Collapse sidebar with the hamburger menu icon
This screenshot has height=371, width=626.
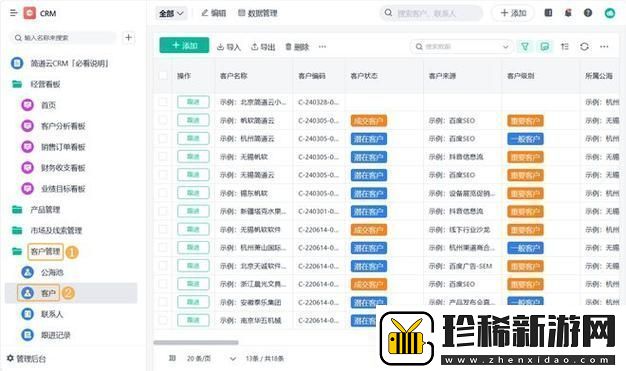tap(14, 13)
